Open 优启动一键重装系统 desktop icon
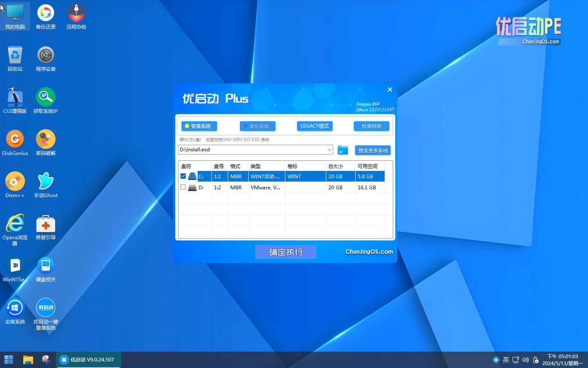Viewport: 588px width, 368px height. pos(46,314)
